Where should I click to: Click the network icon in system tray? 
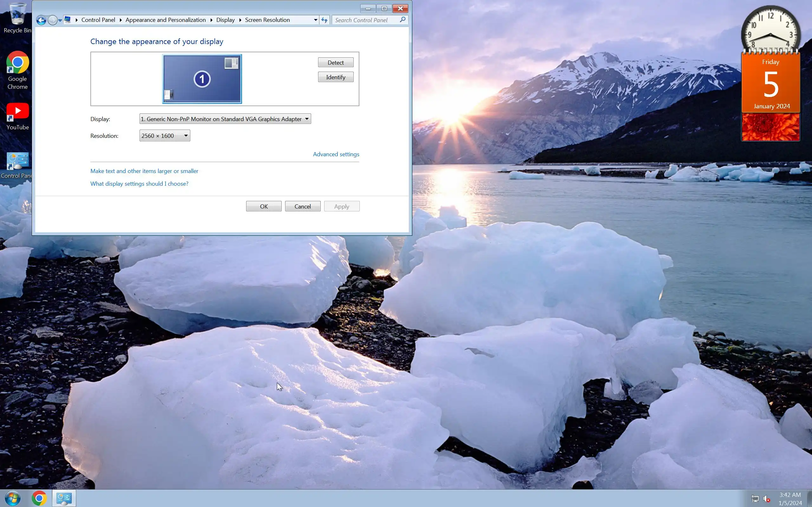755,499
